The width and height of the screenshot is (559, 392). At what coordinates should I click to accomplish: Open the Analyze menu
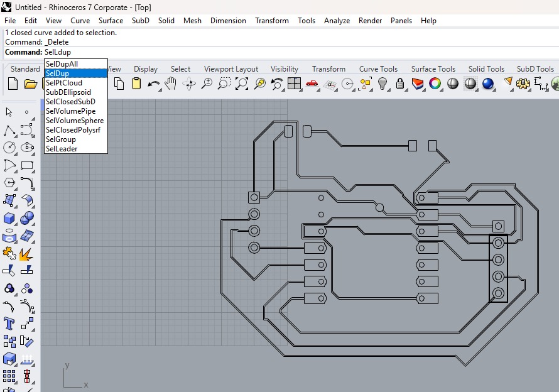[337, 21]
